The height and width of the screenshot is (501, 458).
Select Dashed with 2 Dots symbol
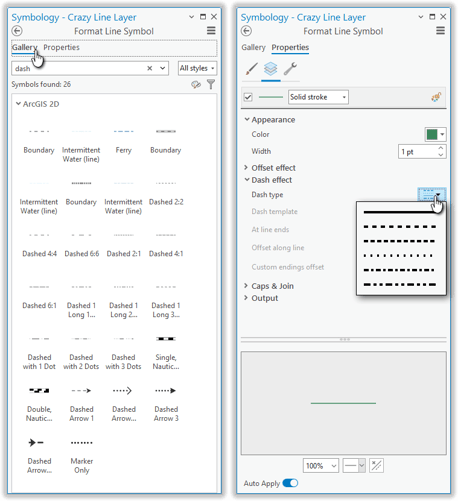81,353
